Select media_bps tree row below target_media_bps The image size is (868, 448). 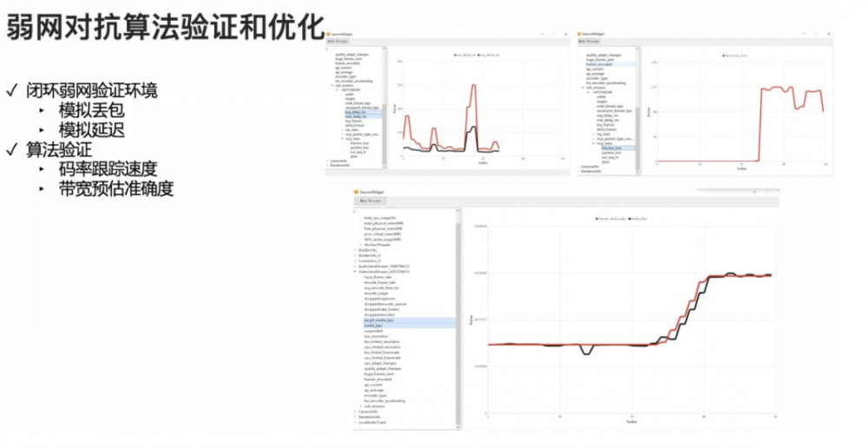coord(410,326)
